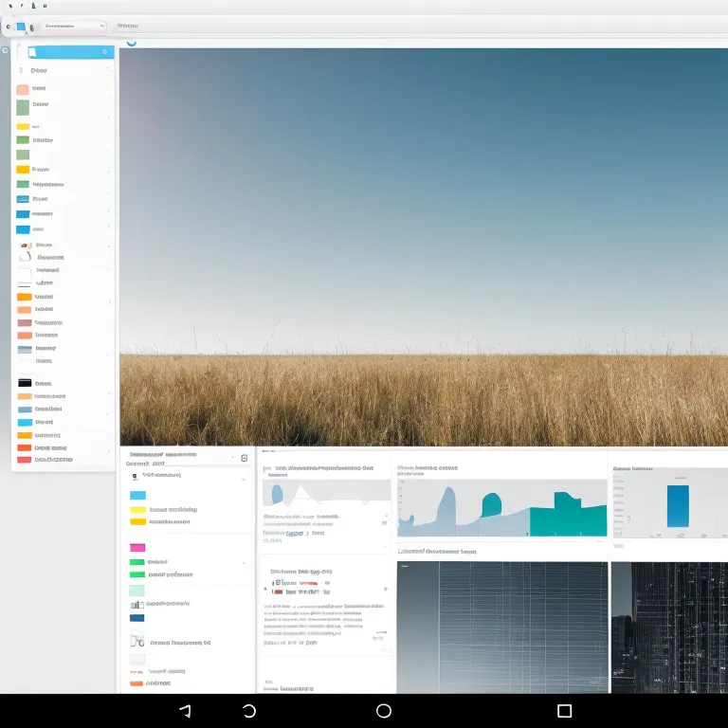
Task: Click the large grass field photo
Action: pos(423,246)
